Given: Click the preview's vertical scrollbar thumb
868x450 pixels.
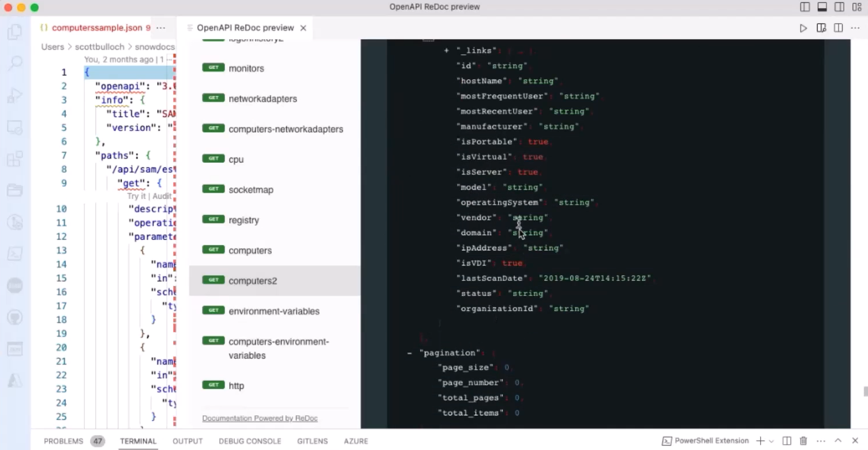Looking at the screenshot, I should pos(865,392).
